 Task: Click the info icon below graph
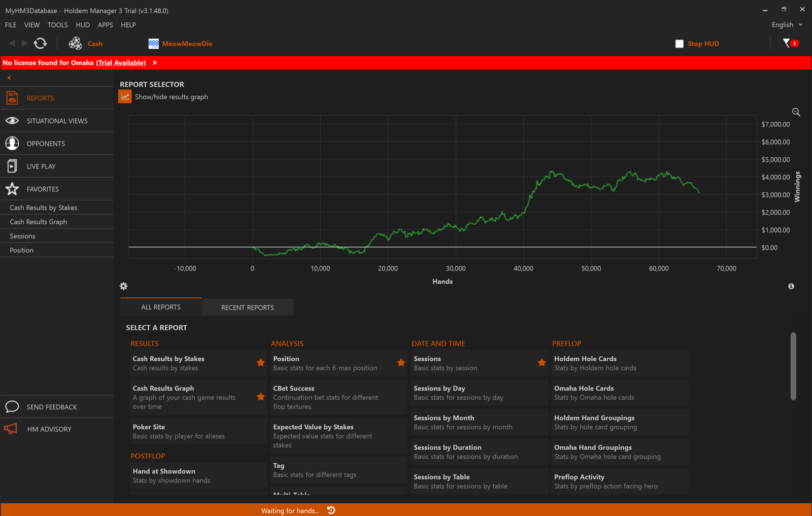point(791,287)
